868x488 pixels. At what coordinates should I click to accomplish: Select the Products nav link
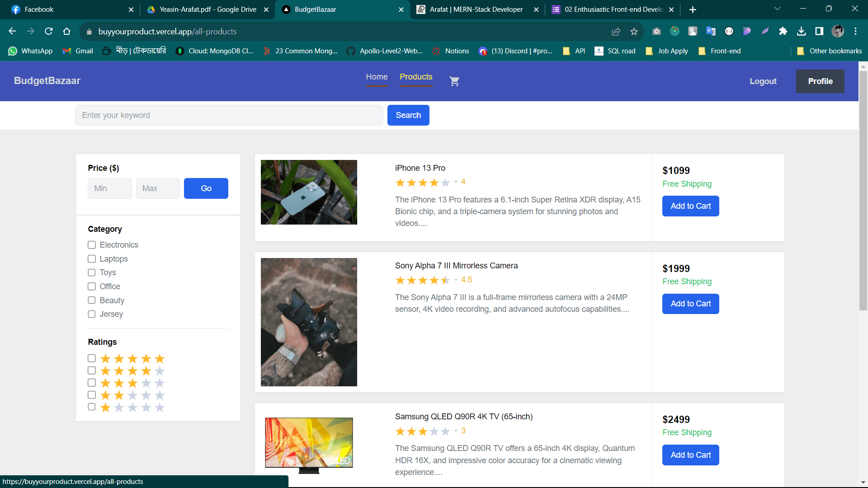tap(416, 77)
